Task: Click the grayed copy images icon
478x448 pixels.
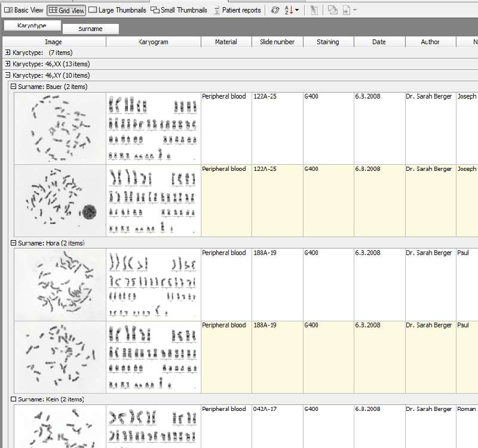Action: [x=332, y=10]
